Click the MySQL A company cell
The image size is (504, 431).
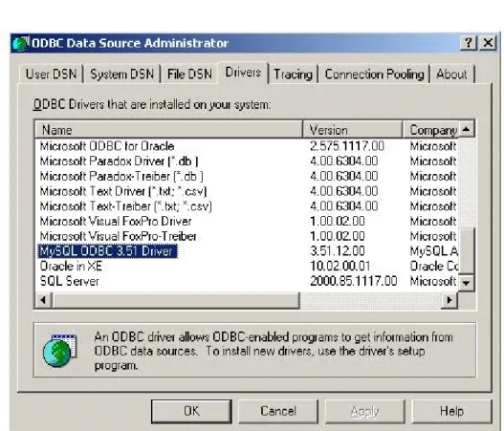click(434, 251)
